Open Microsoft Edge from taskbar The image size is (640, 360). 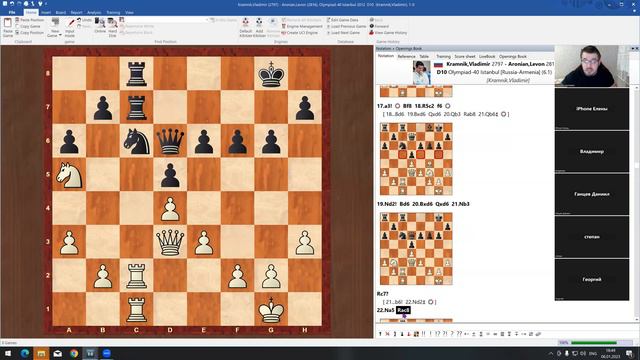pyautogui.click(x=24, y=353)
